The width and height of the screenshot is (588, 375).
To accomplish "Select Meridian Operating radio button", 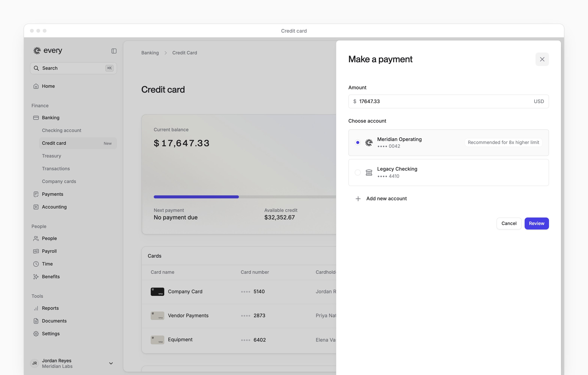I will (358, 142).
